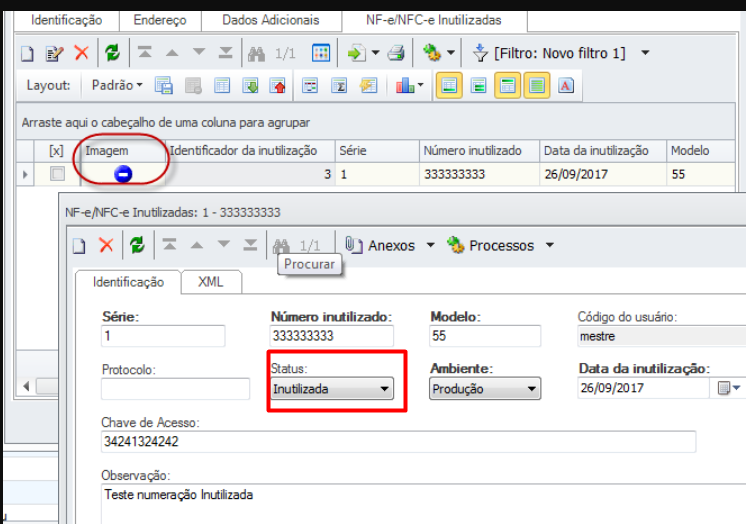The width and height of the screenshot is (746, 524).
Task: Click the sigma totals icon
Action: 339,86
